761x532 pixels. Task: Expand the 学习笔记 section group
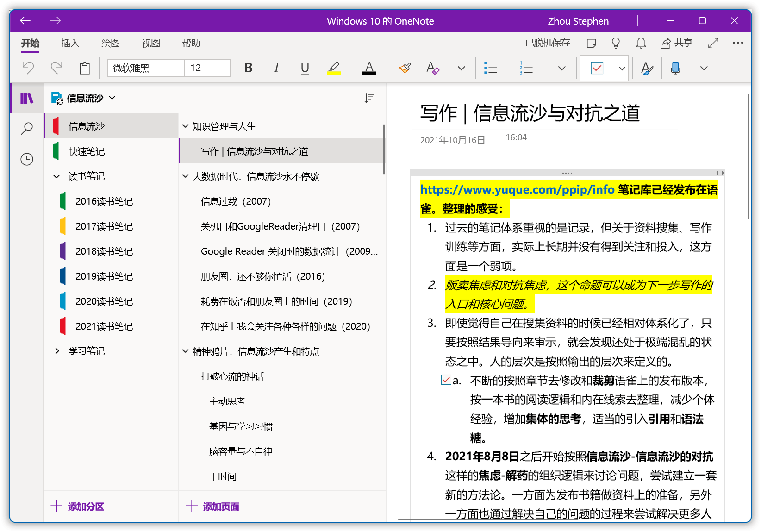pos(56,351)
